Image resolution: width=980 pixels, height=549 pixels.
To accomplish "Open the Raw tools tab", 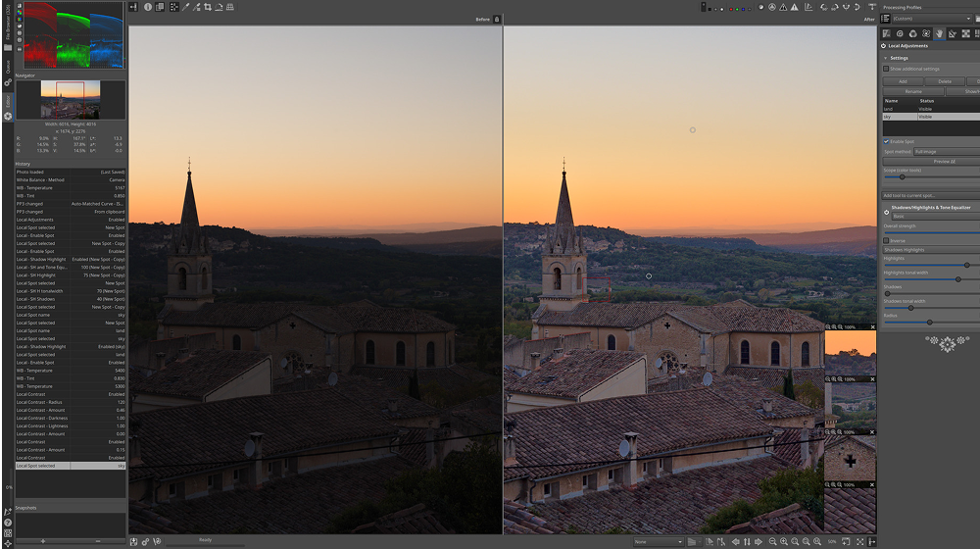I will (965, 33).
